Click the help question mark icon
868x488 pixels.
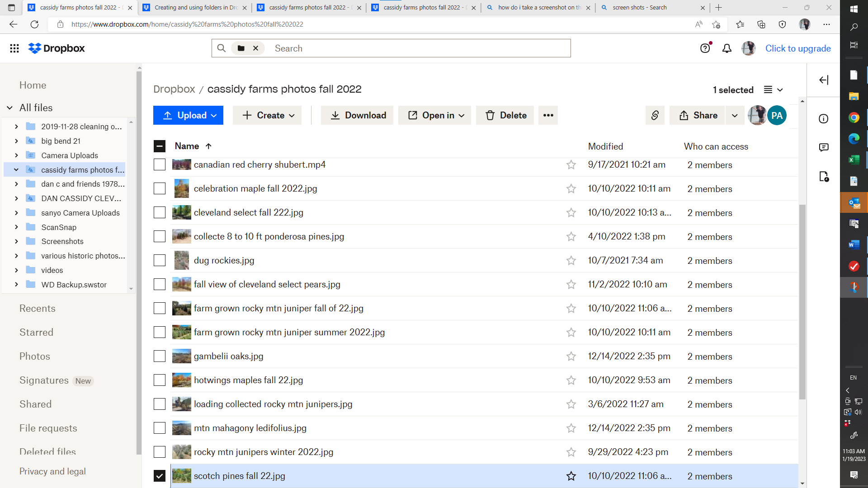click(705, 48)
